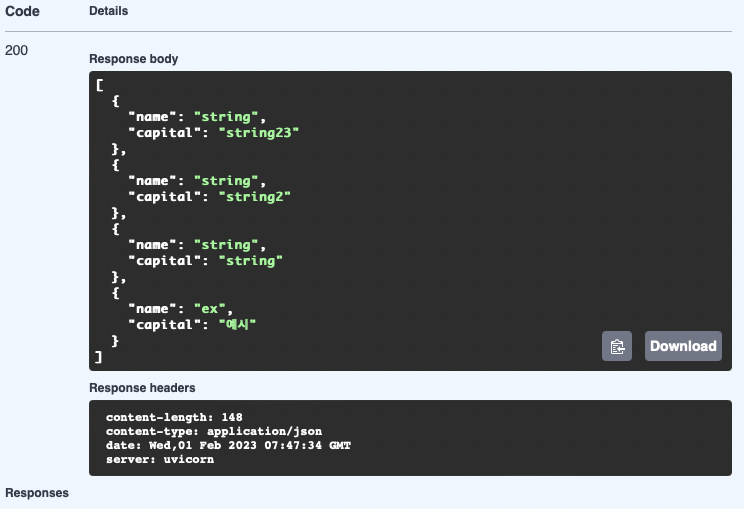Click the Details column header
This screenshot has height=509, width=744.
pyautogui.click(x=109, y=11)
